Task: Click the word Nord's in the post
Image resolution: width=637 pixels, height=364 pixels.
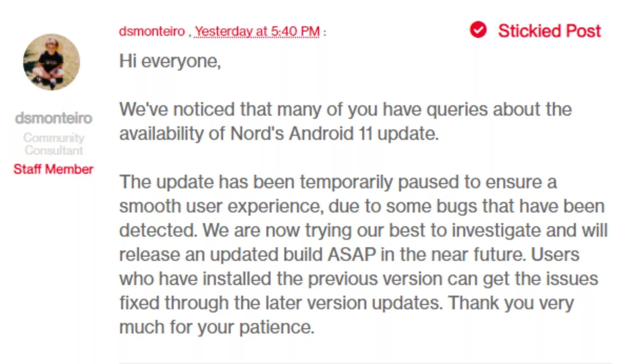Action: [257, 133]
